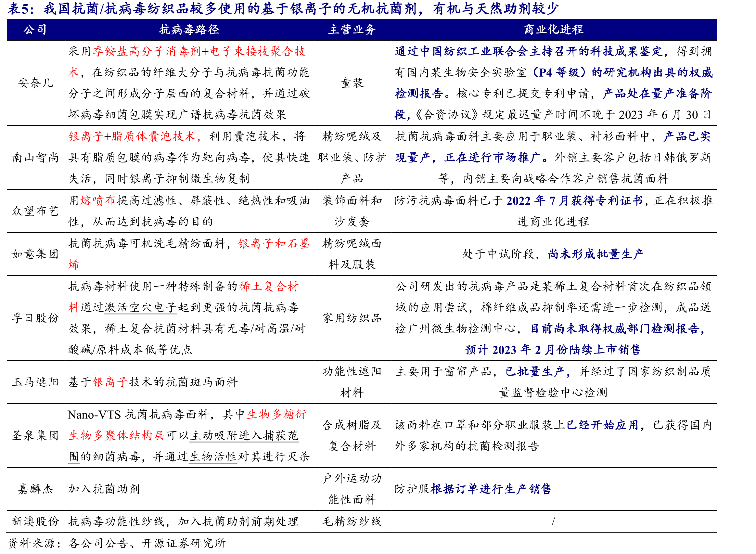The width and height of the screenshot is (756, 554).
Task: Click the text 装饰面料和 business cell
Action: point(352,200)
